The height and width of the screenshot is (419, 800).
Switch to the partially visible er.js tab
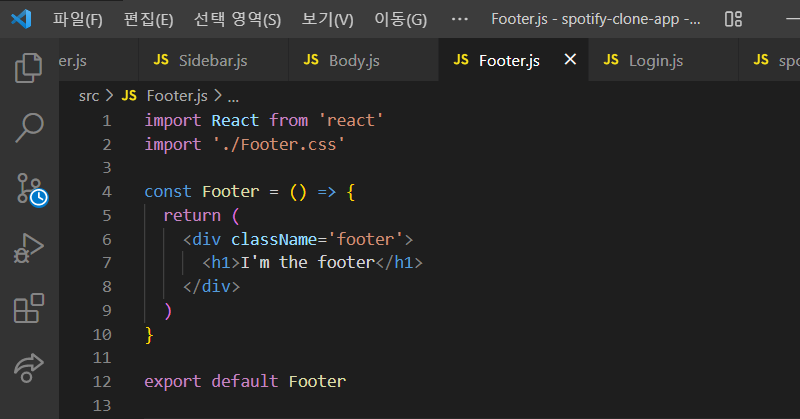coord(98,60)
